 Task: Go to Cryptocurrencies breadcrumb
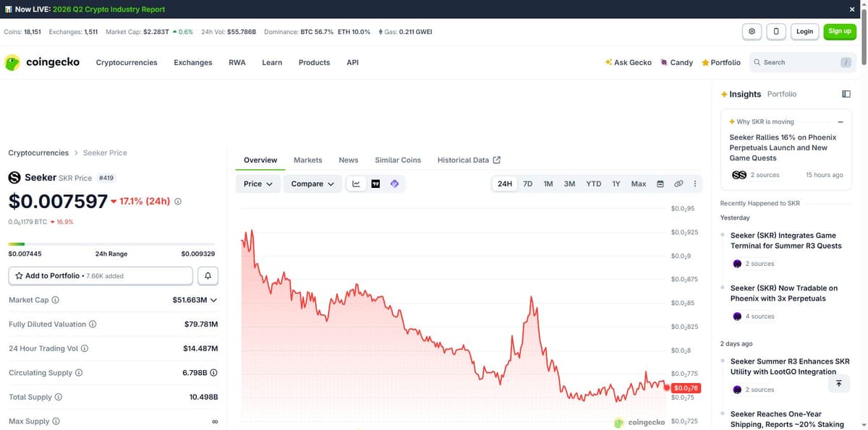pos(38,153)
